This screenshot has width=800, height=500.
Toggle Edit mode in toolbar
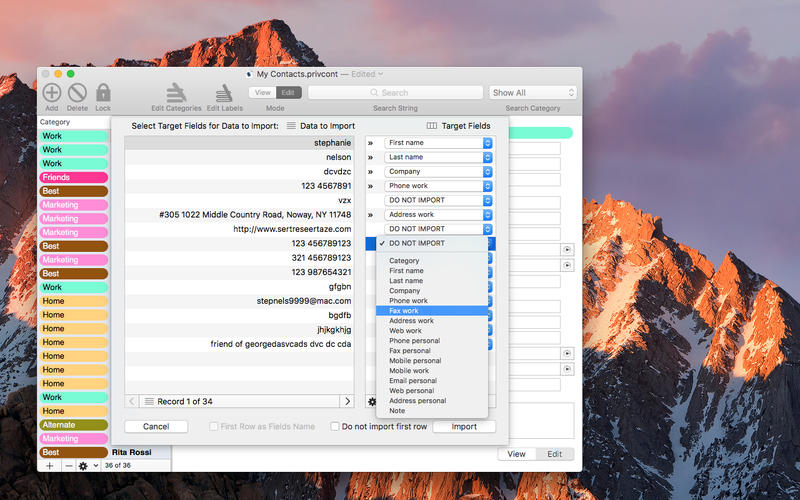pyautogui.click(x=288, y=92)
